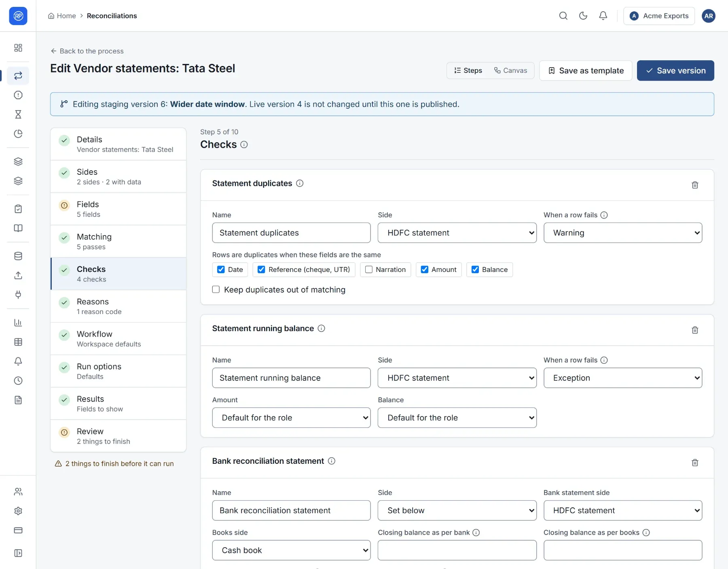Open Acme Exports workspace switcher
Screen dimensions: 728x569
pos(659,16)
